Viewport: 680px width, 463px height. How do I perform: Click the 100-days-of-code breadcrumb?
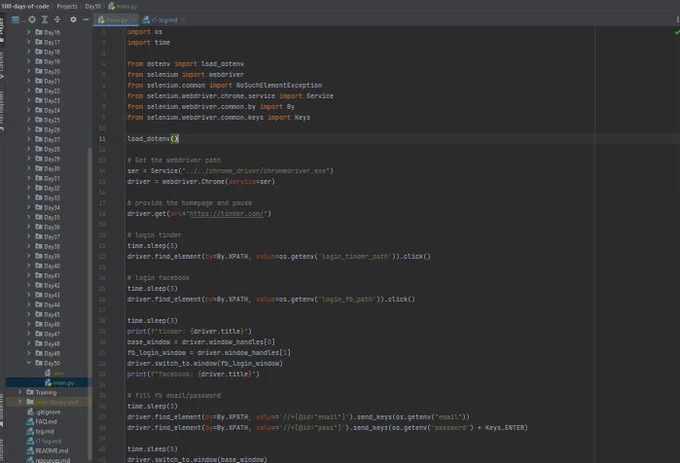(25, 6)
